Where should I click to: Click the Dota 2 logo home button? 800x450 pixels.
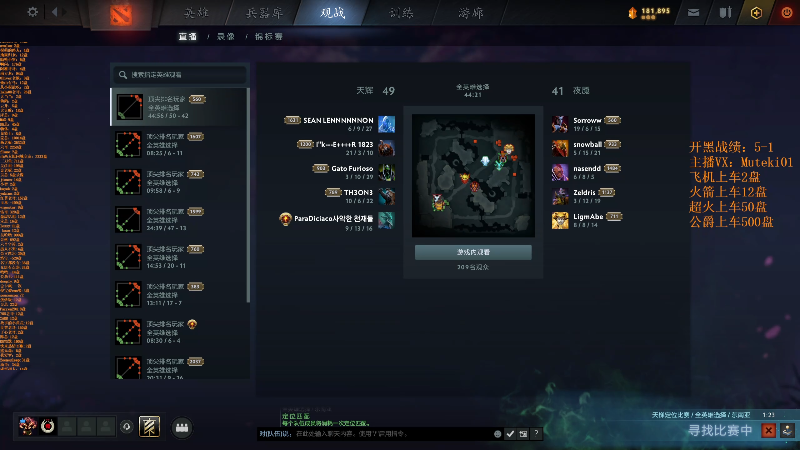pyautogui.click(x=121, y=14)
